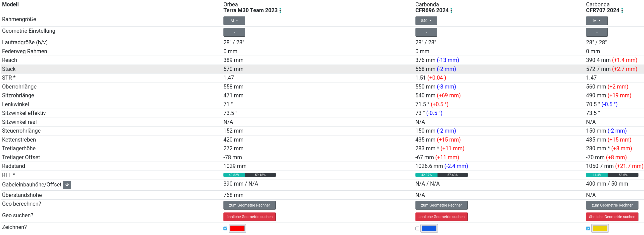Change the blue drawing color swatch
Image resolution: width=644 pixels, height=235 pixels.
[x=429, y=229]
